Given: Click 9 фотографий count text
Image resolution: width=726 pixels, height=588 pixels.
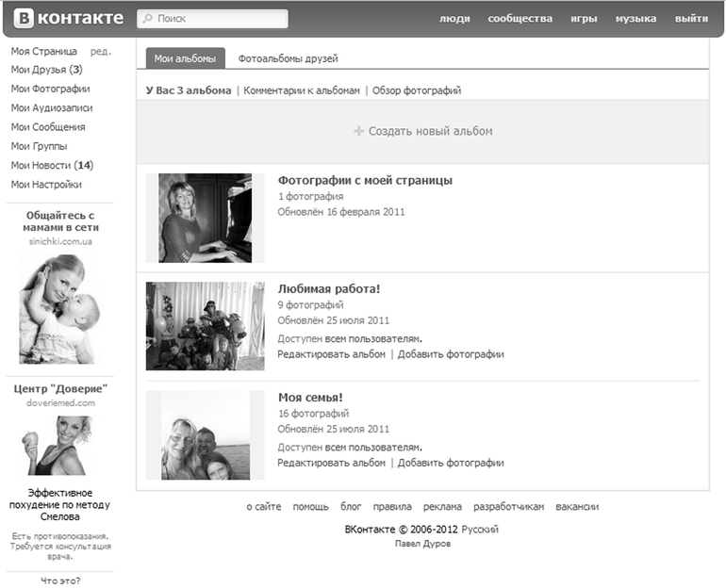Looking at the screenshot, I should click(x=311, y=305).
